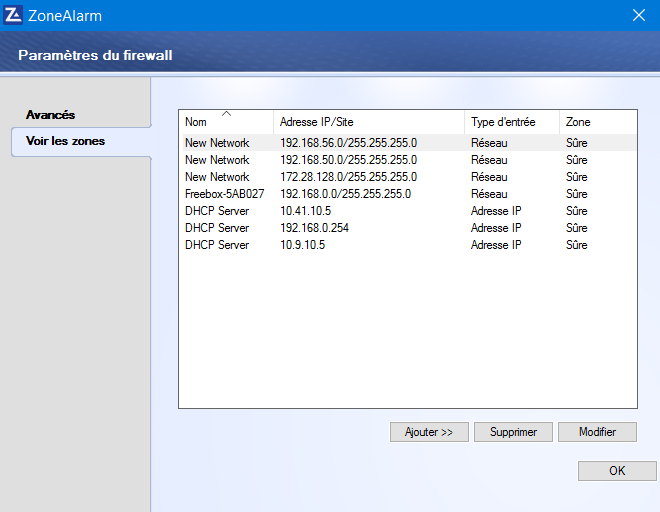Sort by the Zone column header
Screen dimensions: 660x512
[598, 122]
